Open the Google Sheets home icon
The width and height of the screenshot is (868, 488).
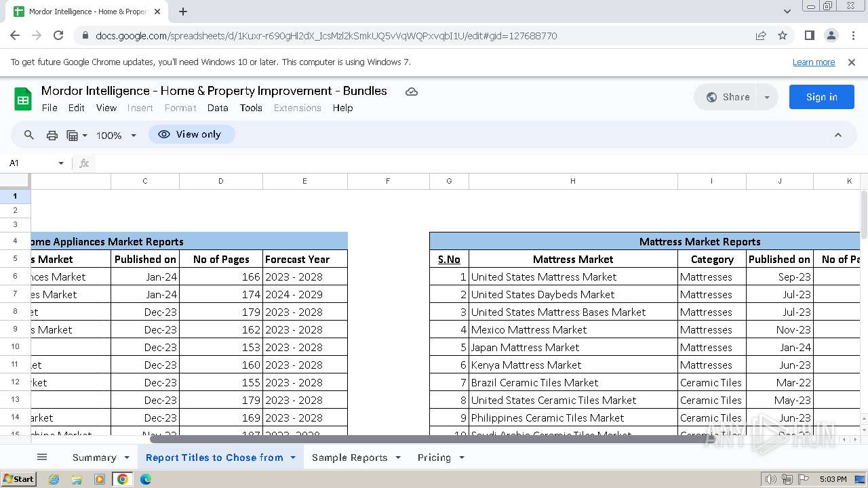tap(23, 99)
